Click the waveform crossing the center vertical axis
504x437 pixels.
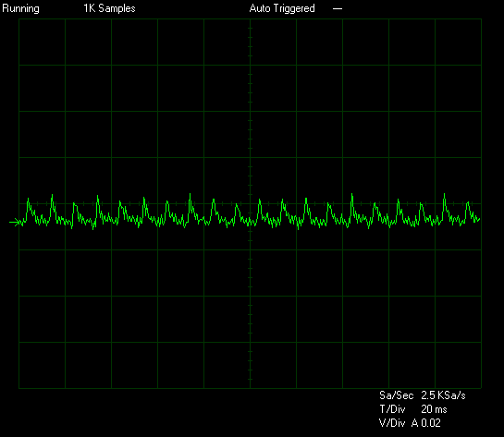click(x=250, y=221)
